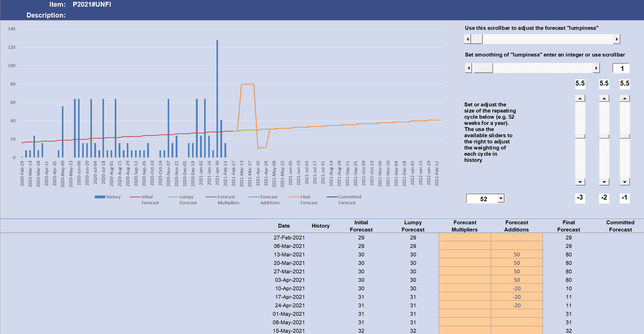Click up arrow of the -1 cycle slider
The width and height of the screenshot is (644, 334).
pos(625,98)
